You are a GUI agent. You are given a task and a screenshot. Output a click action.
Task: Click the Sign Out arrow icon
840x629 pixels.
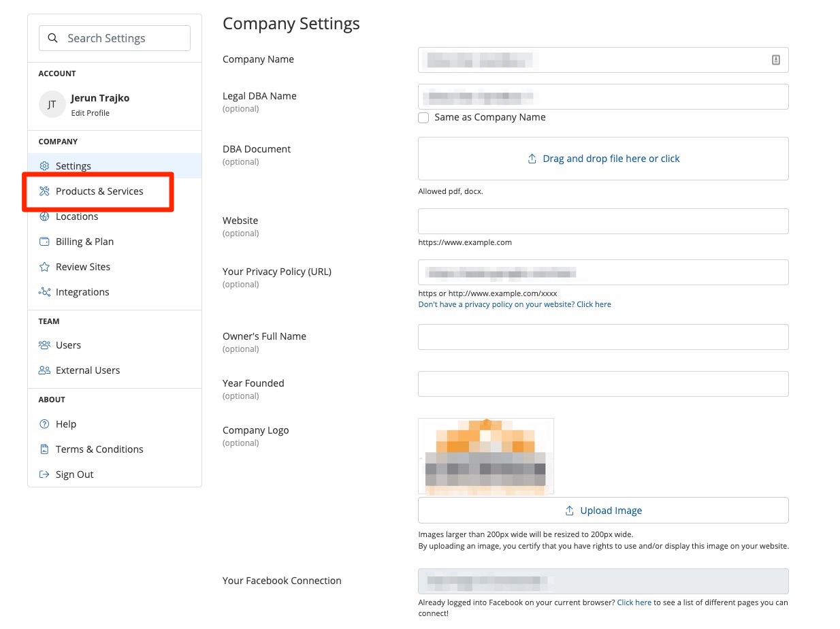[44, 474]
